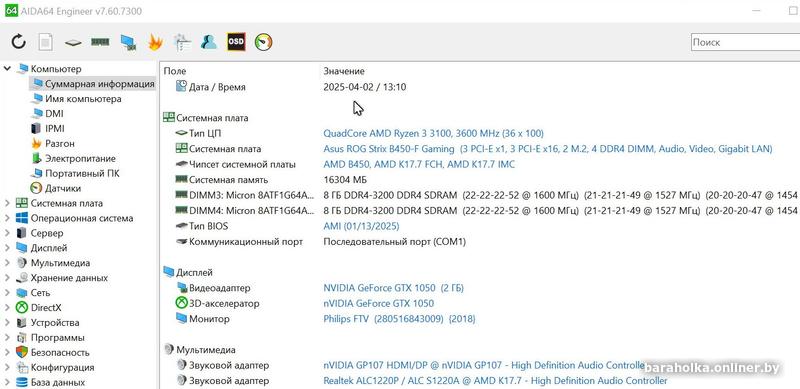Viewport: 800px width, 389px height.
Task: Expand the Системная плата tree node
Action: (x=7, y=203)
